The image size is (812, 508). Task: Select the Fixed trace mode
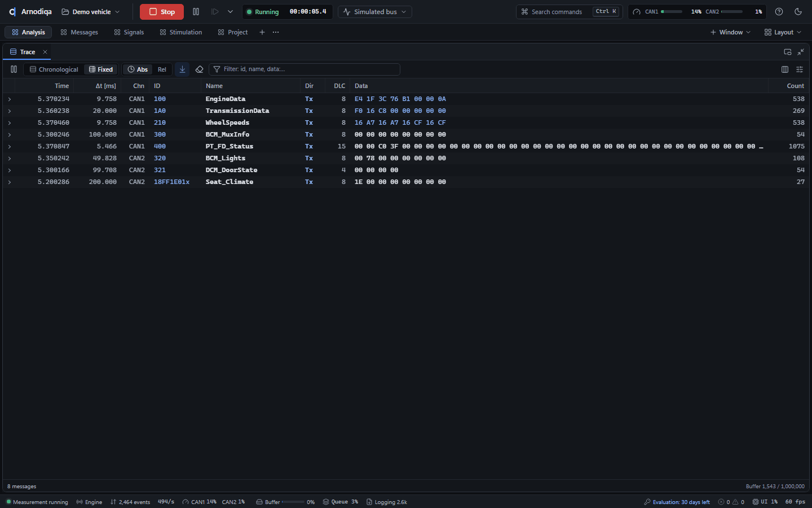click(x=101, y=69)
